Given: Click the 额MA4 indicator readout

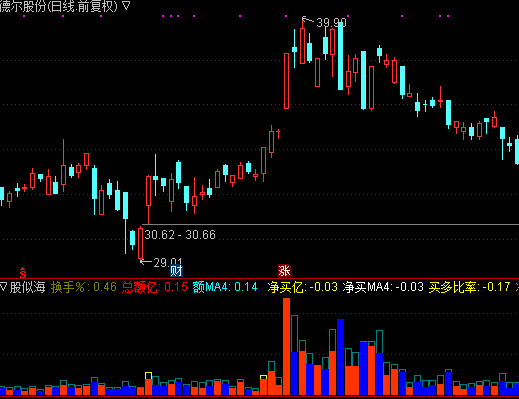Looking at the screenshot, I should pos(225,287).
